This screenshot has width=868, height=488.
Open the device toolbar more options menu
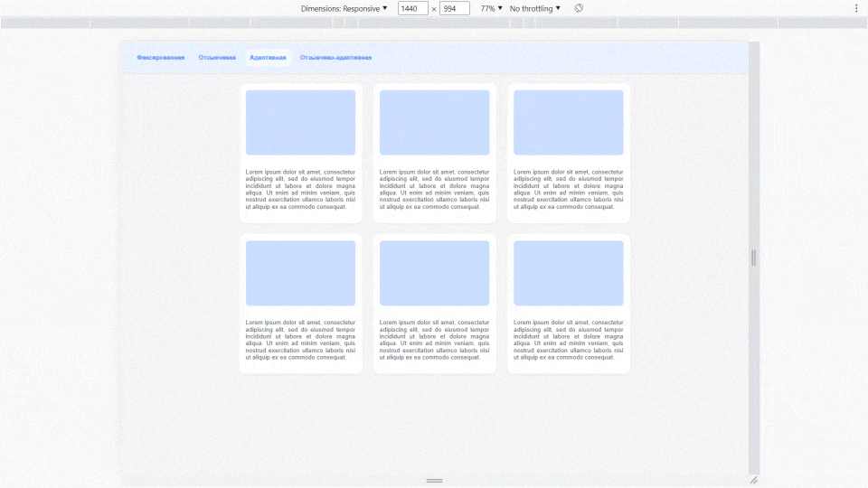tap(856, 8)
